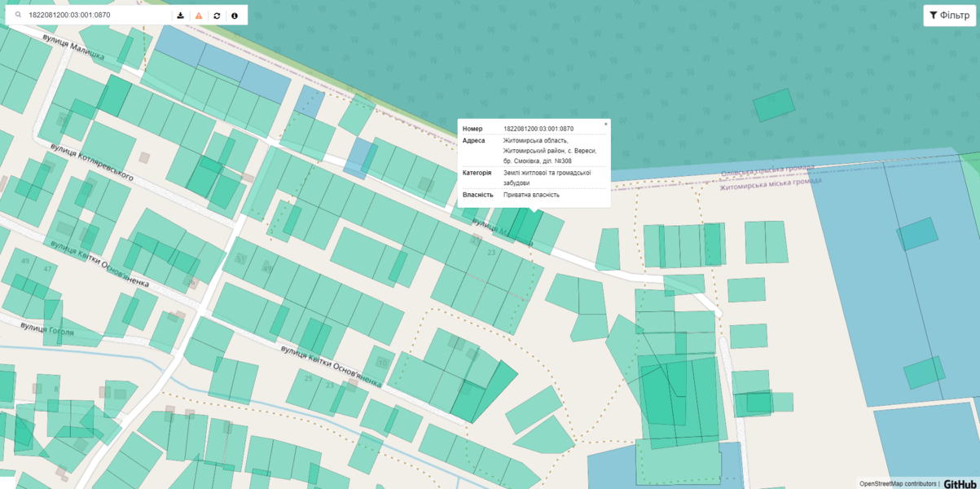Click the download icon in search bar
The width and height of the screenshot is (980, 489).
coord(181,15)
